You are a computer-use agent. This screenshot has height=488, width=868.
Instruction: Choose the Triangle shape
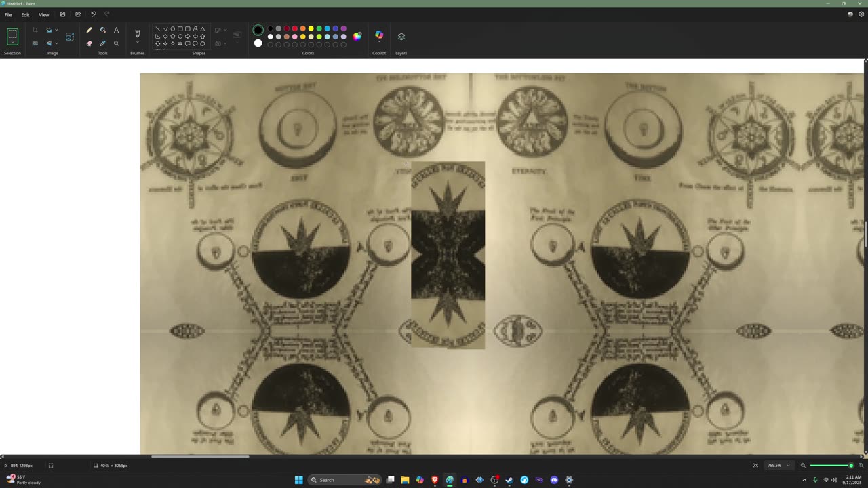(203, 29)
